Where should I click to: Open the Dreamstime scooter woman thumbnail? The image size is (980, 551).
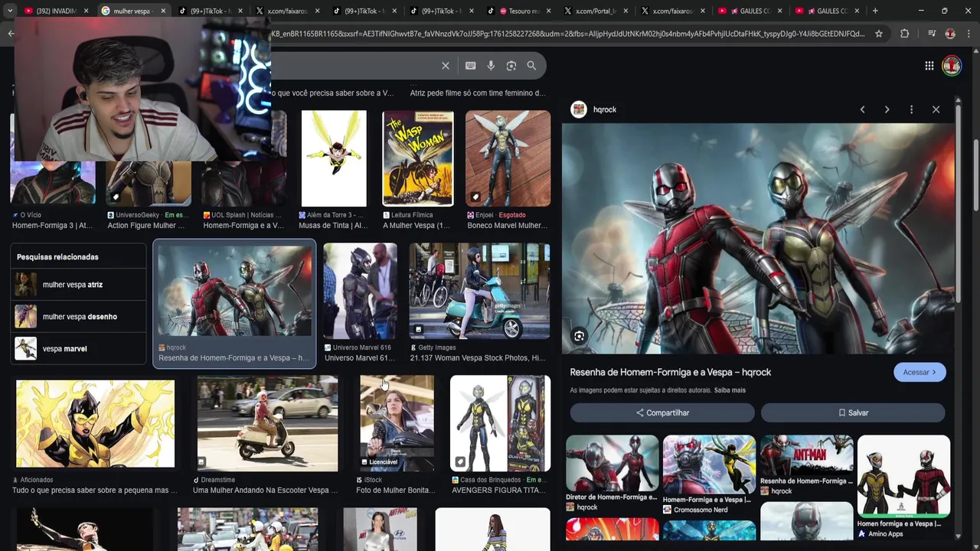click(267, 423)
